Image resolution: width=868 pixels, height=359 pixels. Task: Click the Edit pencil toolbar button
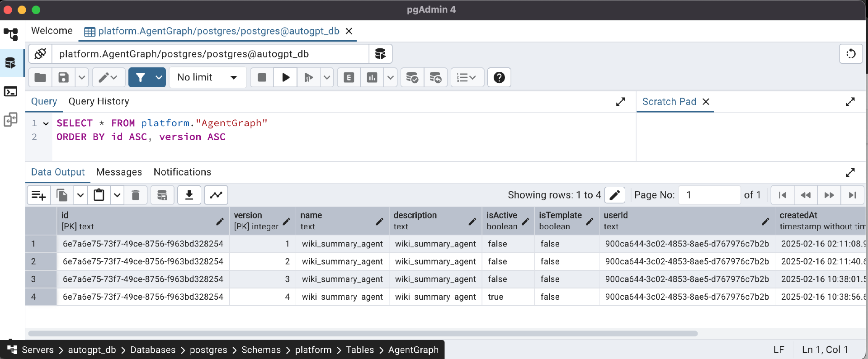[x=108, y=77]
